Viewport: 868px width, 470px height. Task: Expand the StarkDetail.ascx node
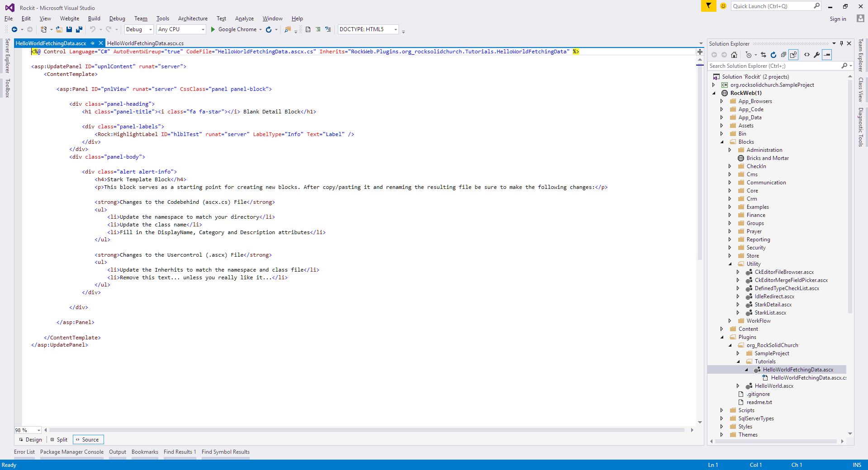tap(738, 305)
